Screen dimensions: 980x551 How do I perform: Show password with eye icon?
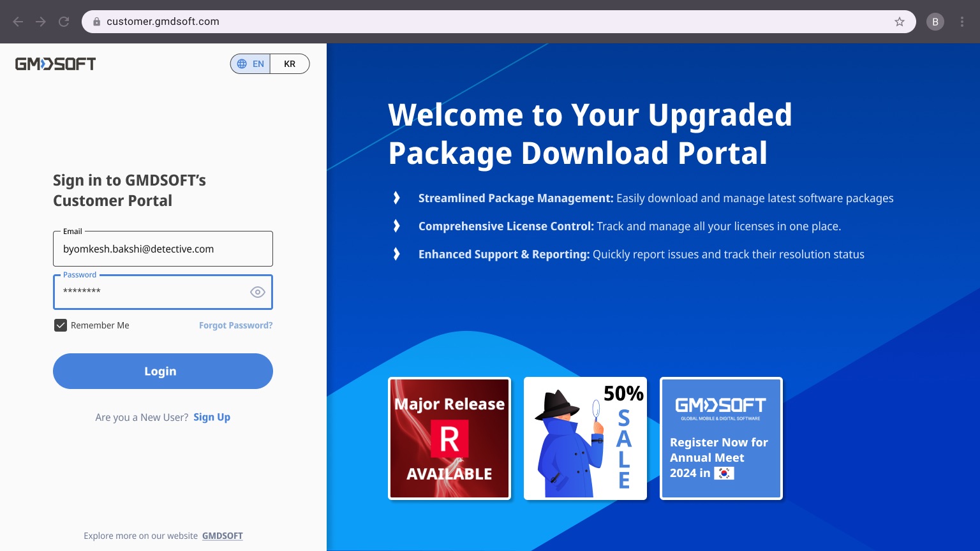click(x=258, y=292)
